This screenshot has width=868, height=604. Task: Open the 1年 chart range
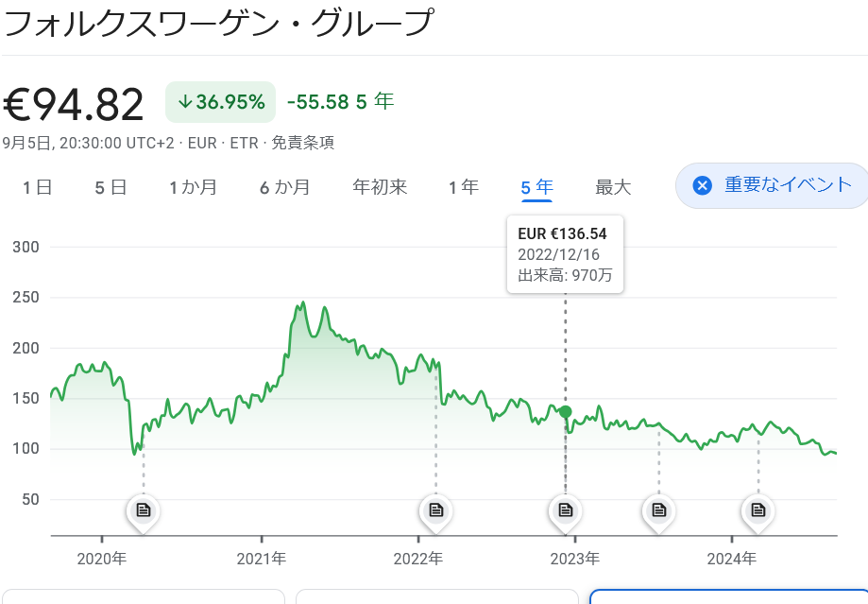tap(462, 186)
